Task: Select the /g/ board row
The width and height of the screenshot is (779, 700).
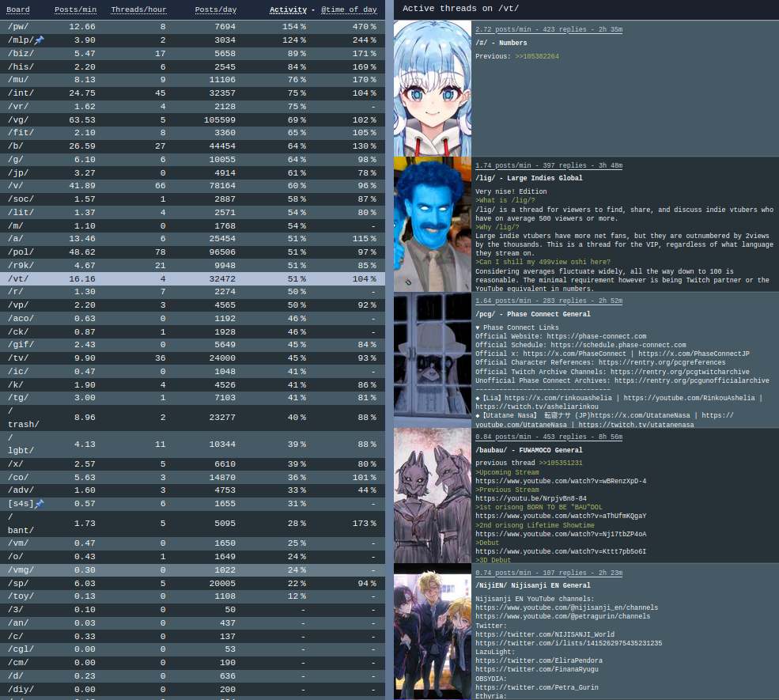Action: coord(192,160)
